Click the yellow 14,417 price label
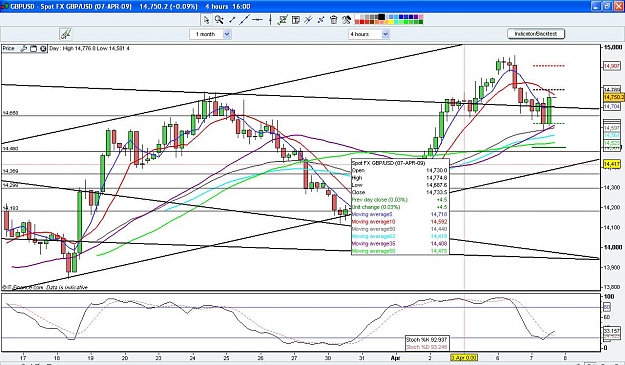 click(x=611, y=164)
